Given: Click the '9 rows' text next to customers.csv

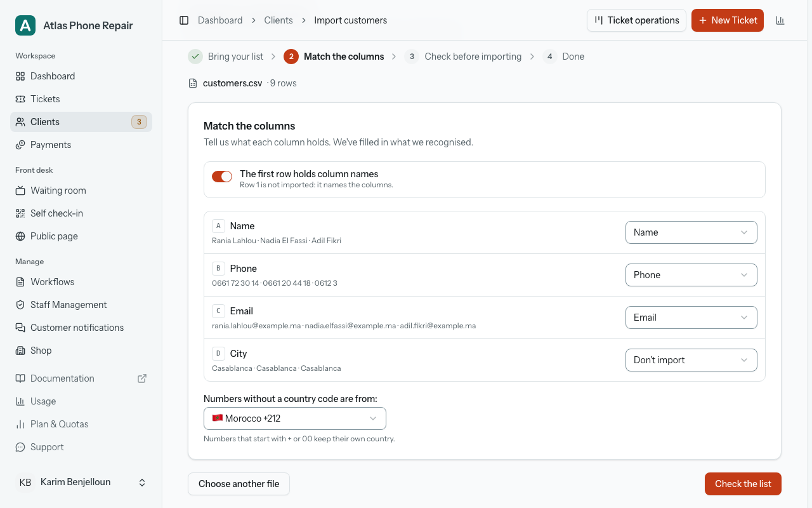Looking at the screenshot, I should tap(284, 83).
